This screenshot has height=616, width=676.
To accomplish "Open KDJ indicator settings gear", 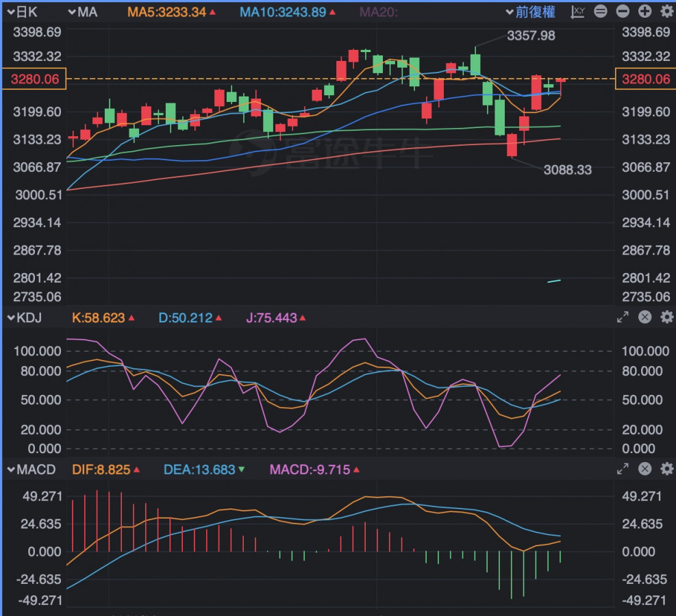I will click(x=666, y=317).
